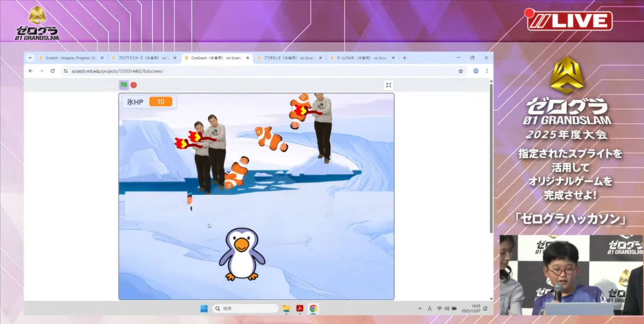
Task: Click the penguin sprite on the stage
Action: (242, 254)
